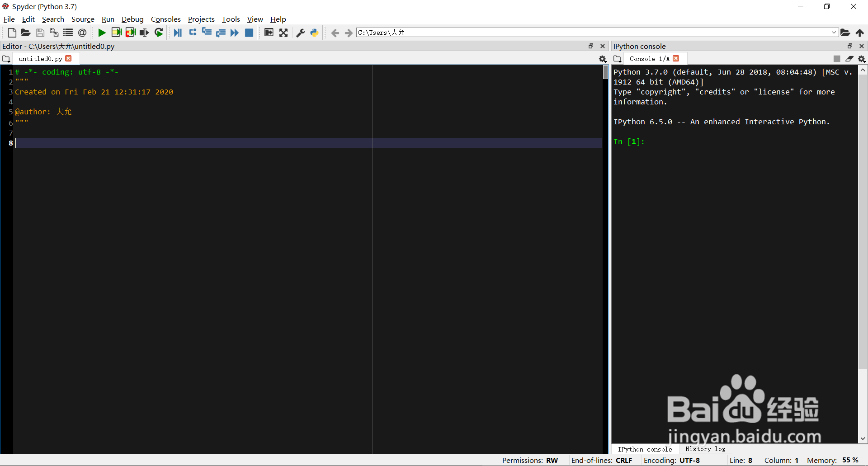Run selection or current line icon
Viewport: 868px width, 466px height.
pyautogui.click(x=144, y=33)
